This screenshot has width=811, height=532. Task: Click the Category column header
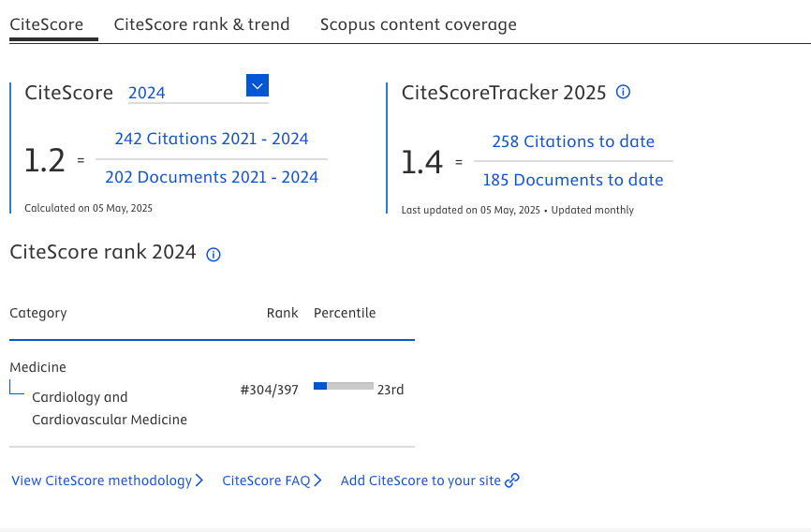(x=38, y=313)
